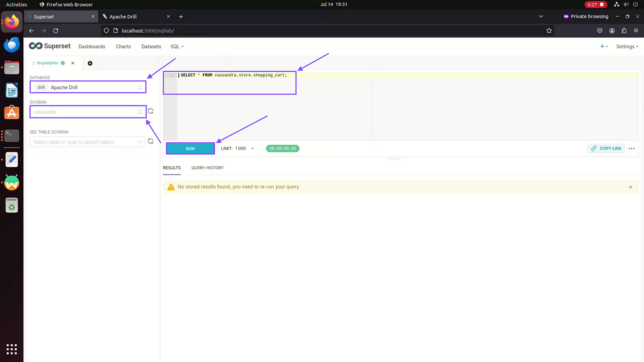
Task: Click in the table search field
Action: click(x=85, y=142)
